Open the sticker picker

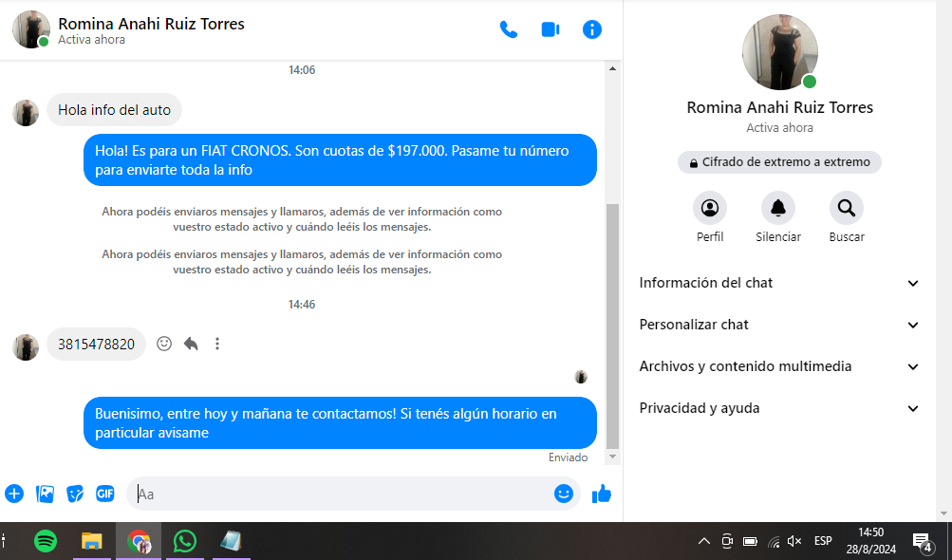(x=75, y=494)
